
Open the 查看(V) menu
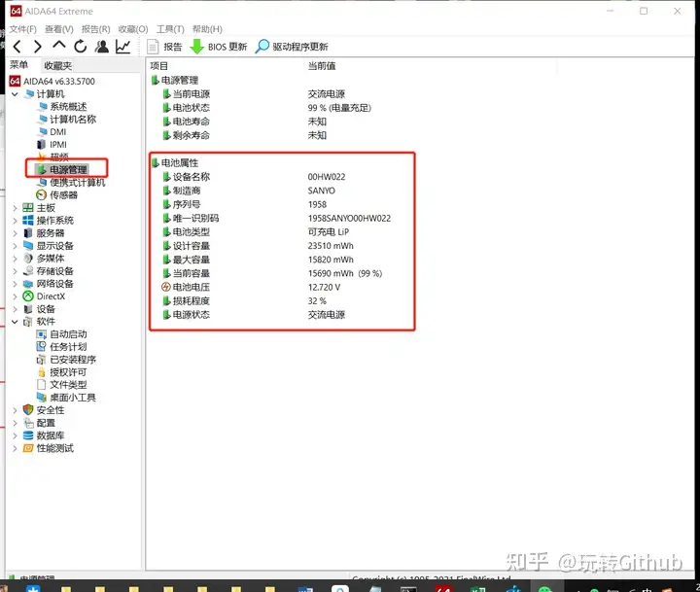[x=59, y=29]
